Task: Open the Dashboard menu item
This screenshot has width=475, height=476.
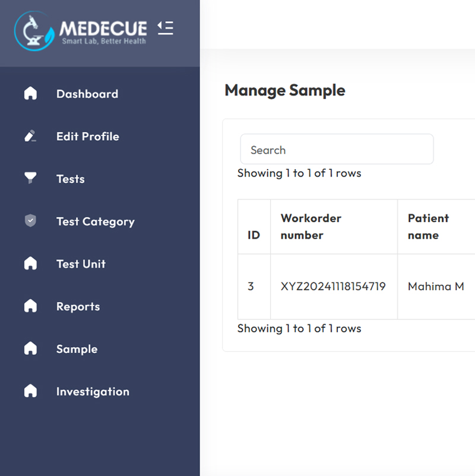Action: [x=87, y=94]
